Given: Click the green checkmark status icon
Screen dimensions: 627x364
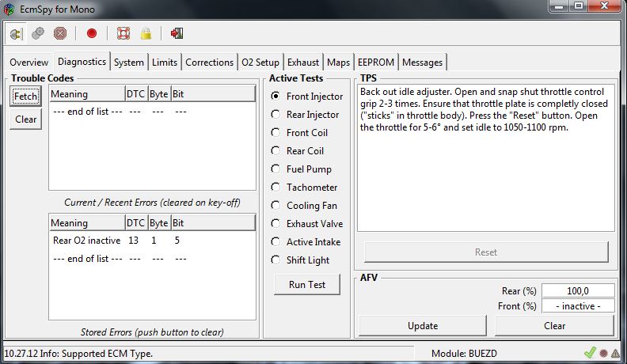Looking at the screenshot, I should click(589, 353).
